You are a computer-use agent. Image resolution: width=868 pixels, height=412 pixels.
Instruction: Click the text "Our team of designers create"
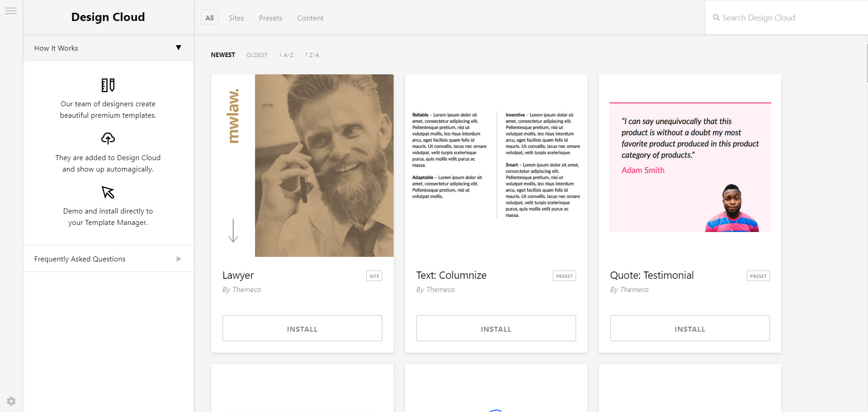click(x=108, y=104)
